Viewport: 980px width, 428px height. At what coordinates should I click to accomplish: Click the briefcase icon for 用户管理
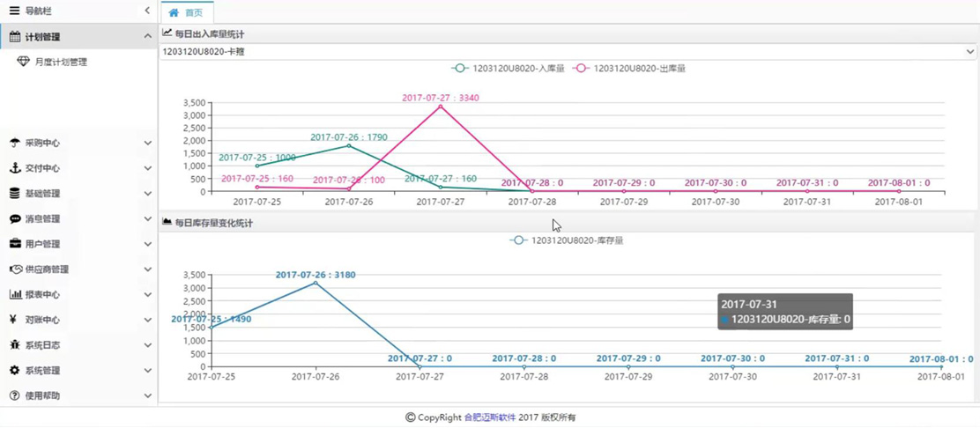(14, 244)
